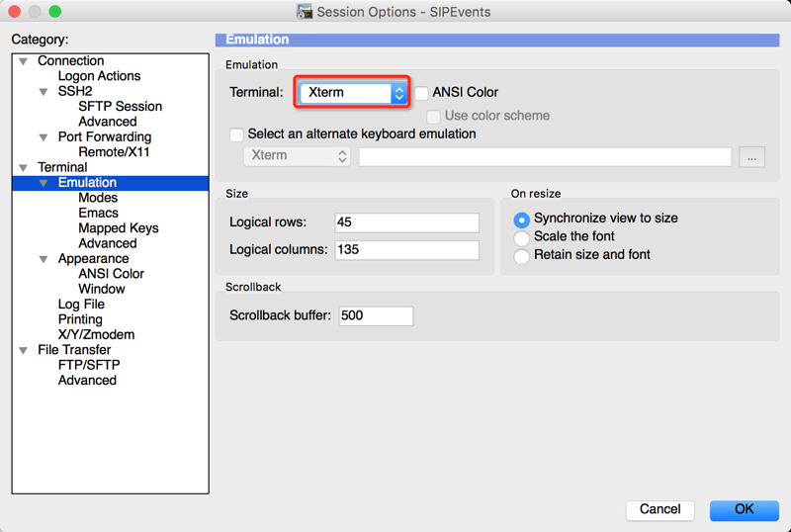Open the Terminal type Xterm dropdown
Screen dimensions: 791x532
(353, 93)
